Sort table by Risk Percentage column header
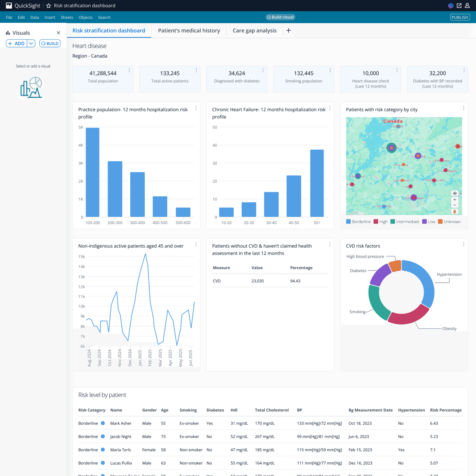Screen dimensions: 476x476 446,410
